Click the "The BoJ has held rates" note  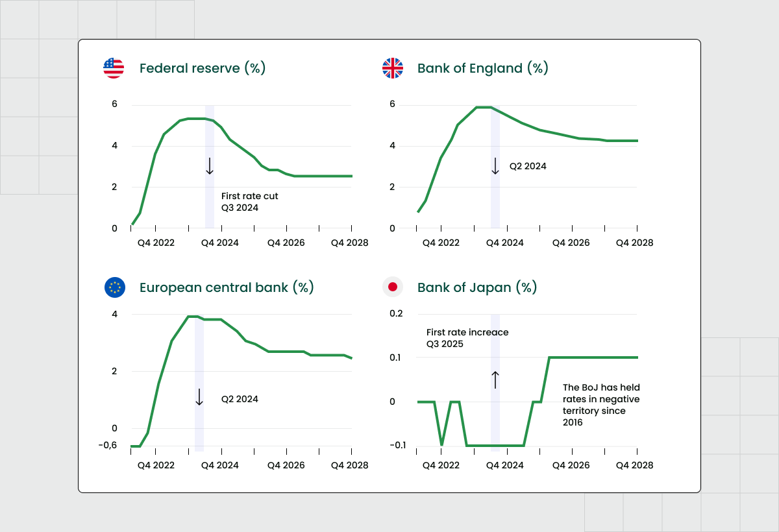click(x=601, y=405)
